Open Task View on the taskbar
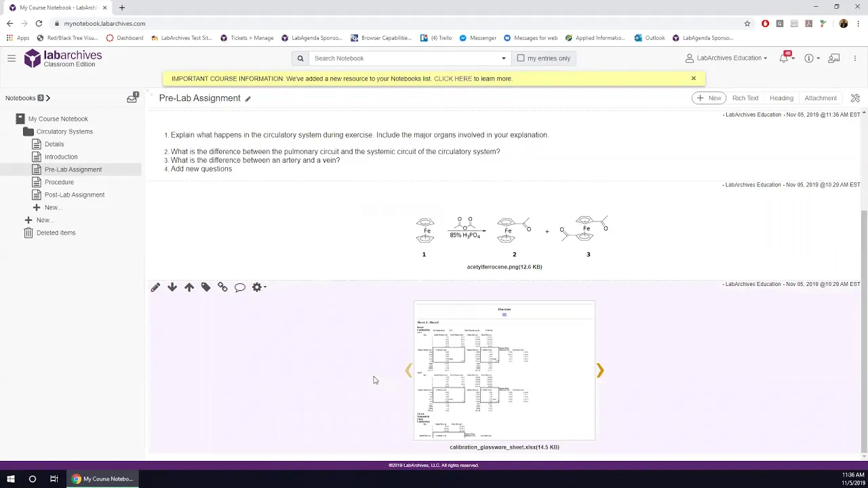The width and height of the screenshot is (868, 488). [x=54, y=479]
